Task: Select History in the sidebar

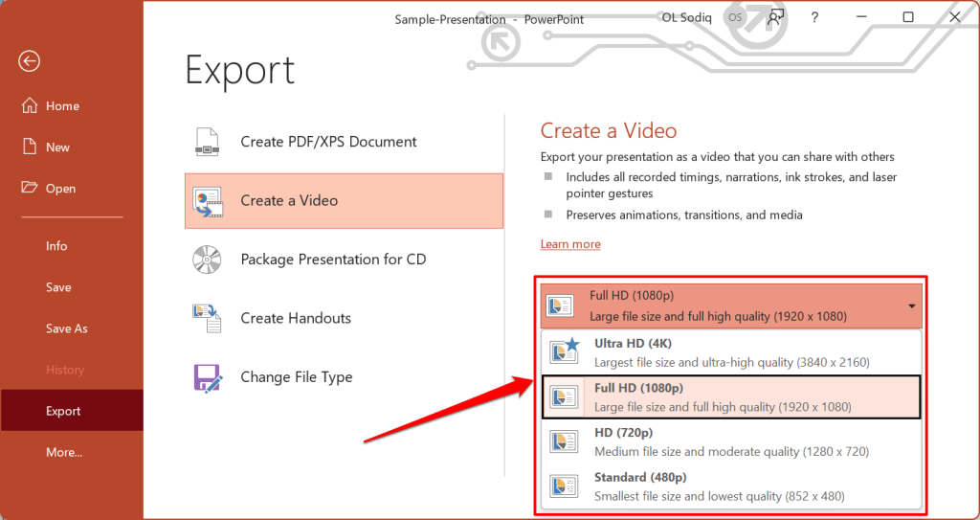Action: [x=64, y=370]
